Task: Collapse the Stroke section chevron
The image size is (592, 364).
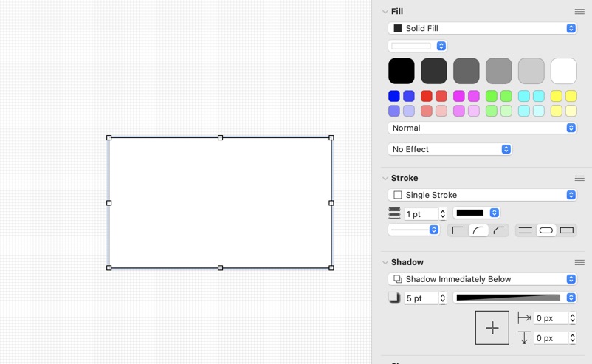Action: pyautogui.click(x=385, y=178)
